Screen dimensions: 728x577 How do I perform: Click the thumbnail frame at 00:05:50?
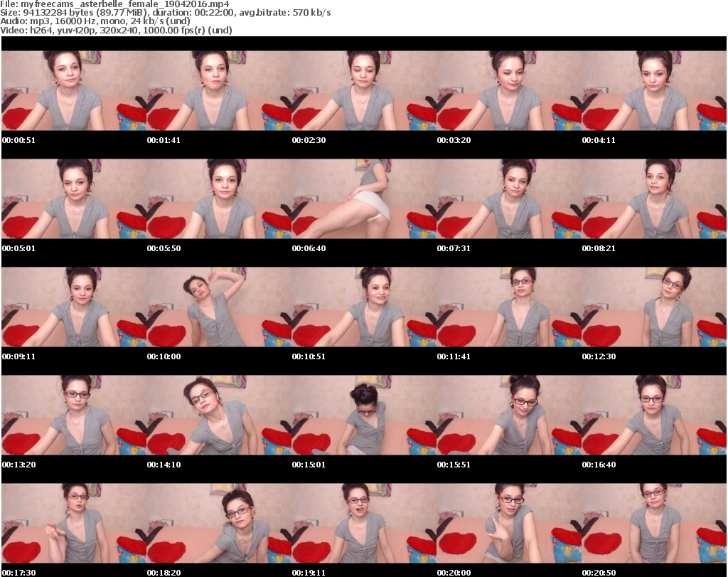coord(219,198)
